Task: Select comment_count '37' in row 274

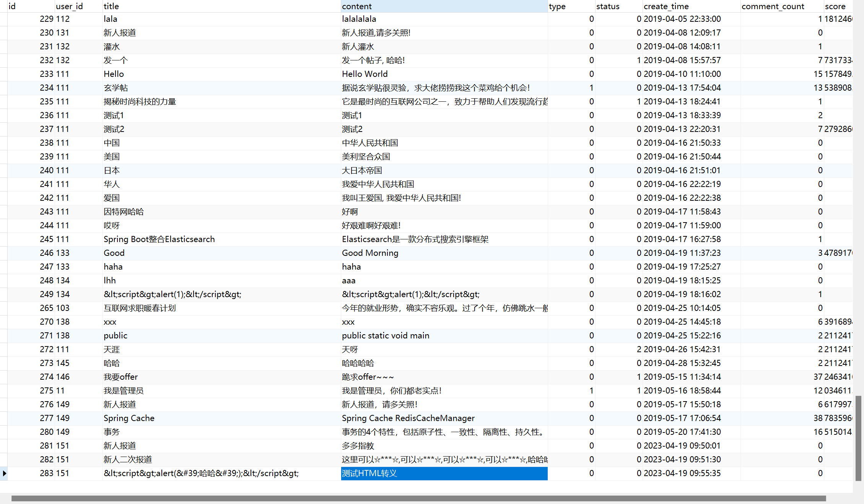Action: (x=782, y=377)
